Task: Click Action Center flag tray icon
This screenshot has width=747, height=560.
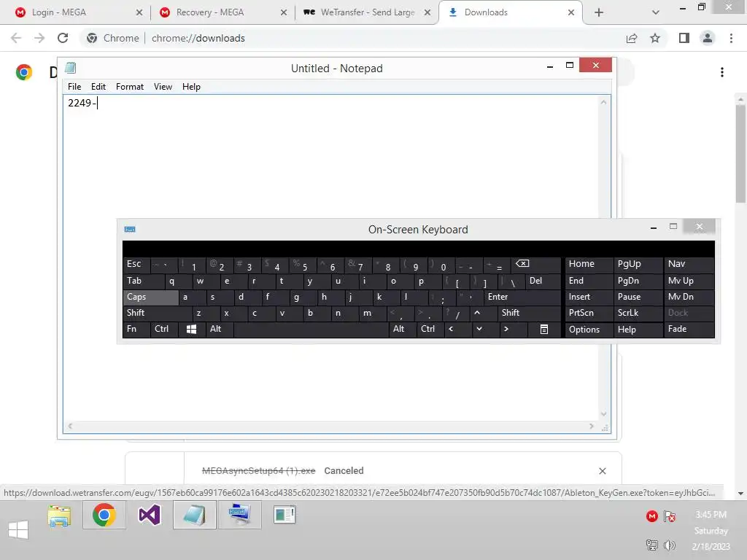Action: coord(670,516)
